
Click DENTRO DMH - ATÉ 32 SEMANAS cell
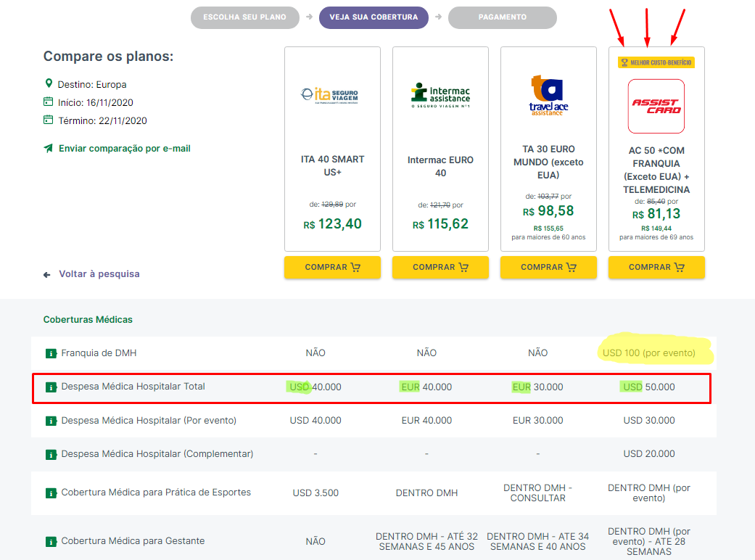[426, 542]
